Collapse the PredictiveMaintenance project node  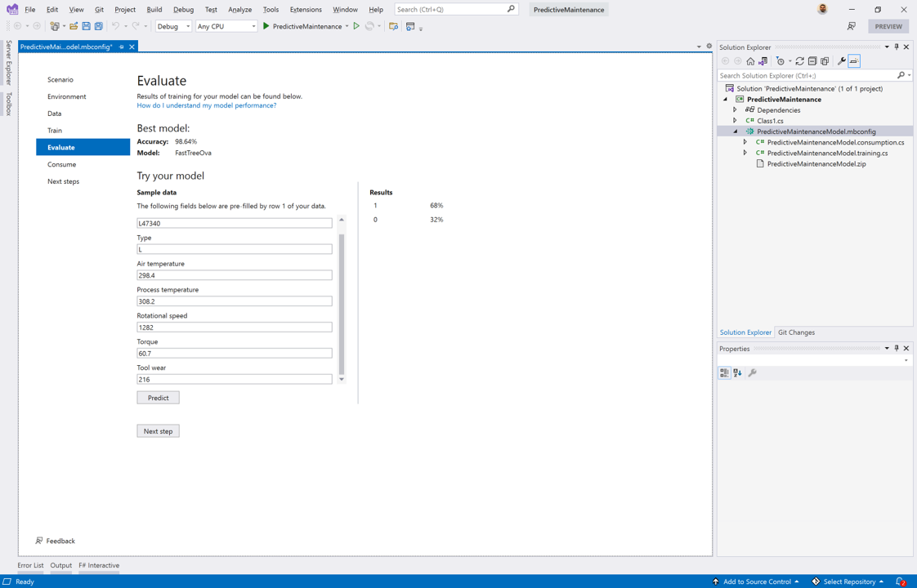(726, 100)
